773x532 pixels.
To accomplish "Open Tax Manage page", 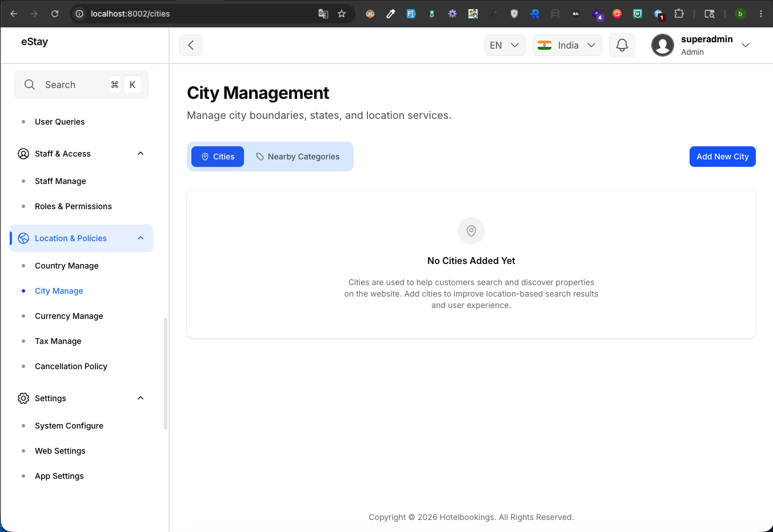I will click(x=58, y=341).
